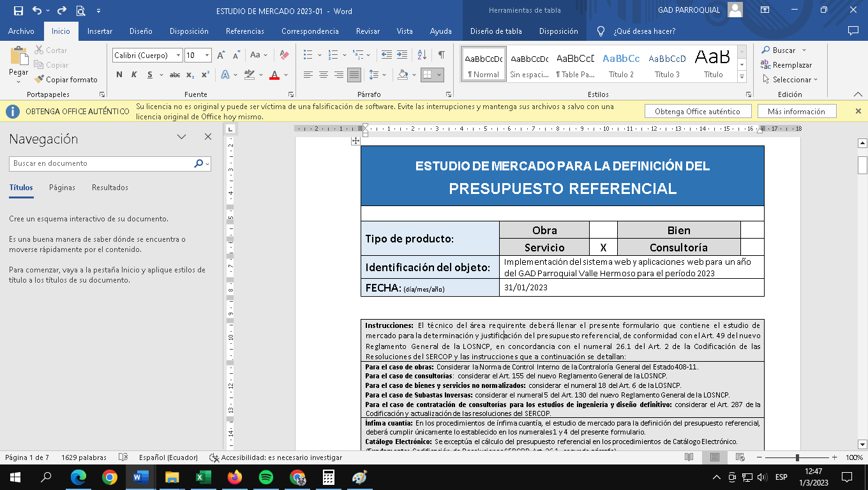The width and height of the screenshot is (868, 490).
Task: Click the Obtenga Office auténtico button
Action: 697,112
